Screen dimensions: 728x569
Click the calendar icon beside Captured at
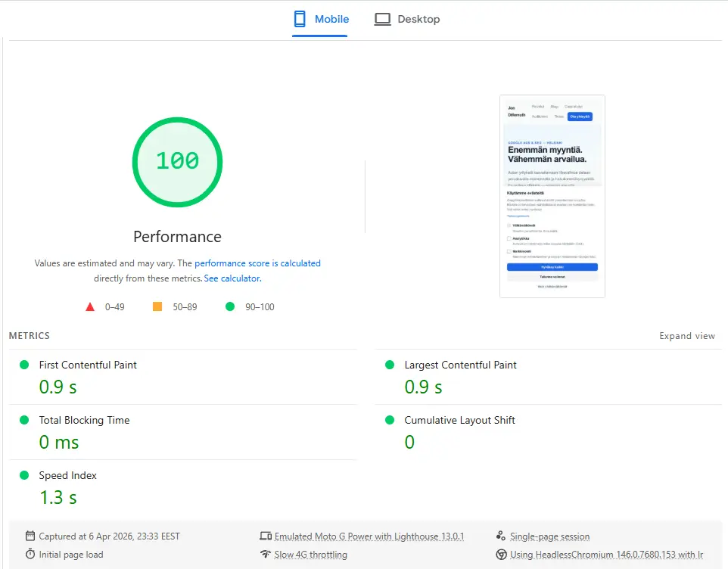point(30,536)
